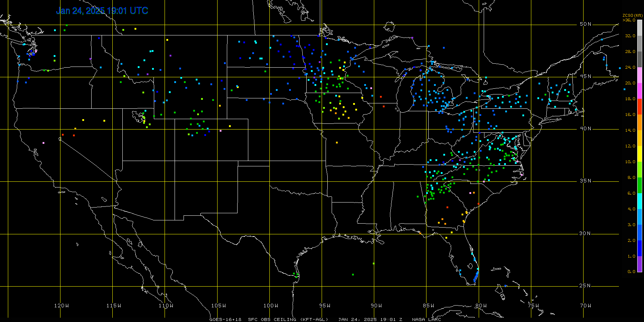
Task: Pick the light pink color bar segment
Action: (640, 75)
